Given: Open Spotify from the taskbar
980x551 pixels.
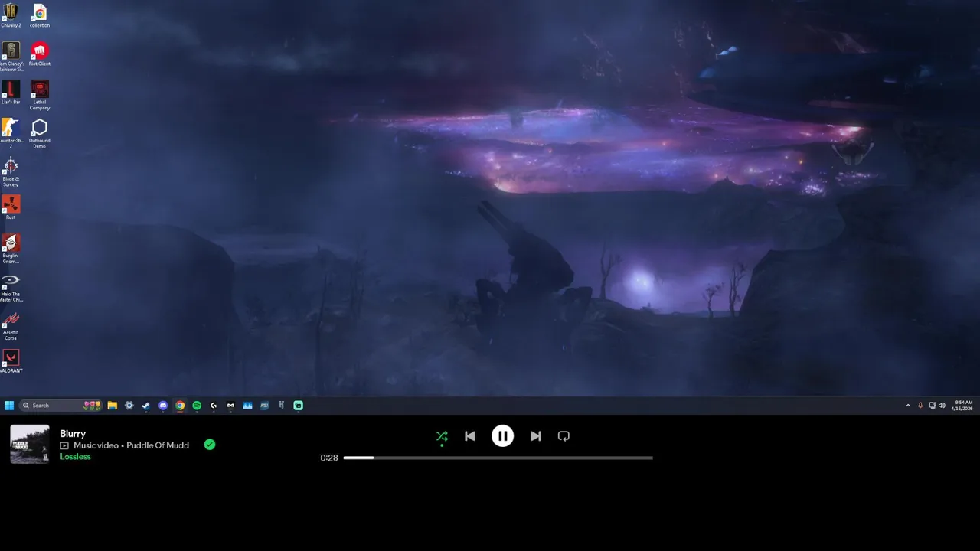Looking at the screenshot, I should tap(197, 406).
